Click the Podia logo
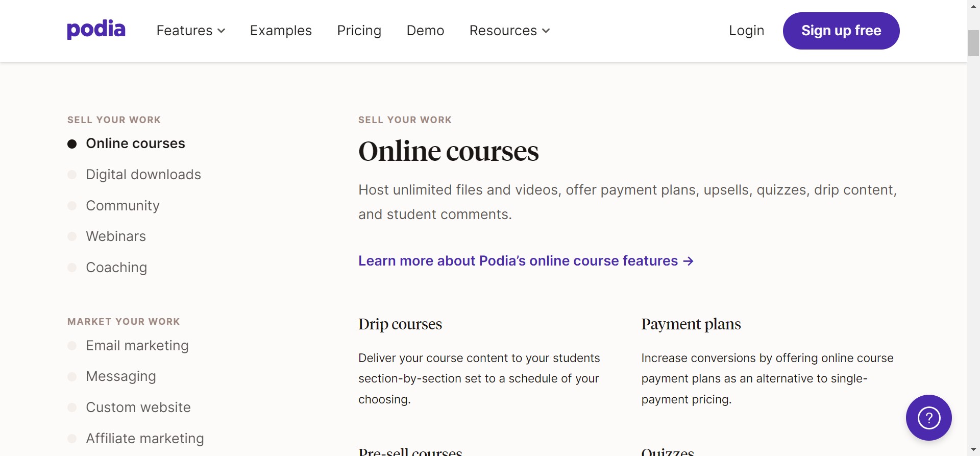Image resolution: width=980 pixels, height=456 pixels. pyautogui.click(x=96, y=30)
